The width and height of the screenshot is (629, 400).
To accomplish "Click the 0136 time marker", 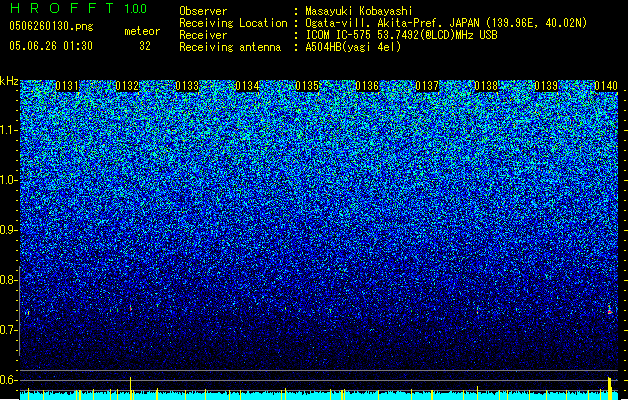I will point(367,86).
